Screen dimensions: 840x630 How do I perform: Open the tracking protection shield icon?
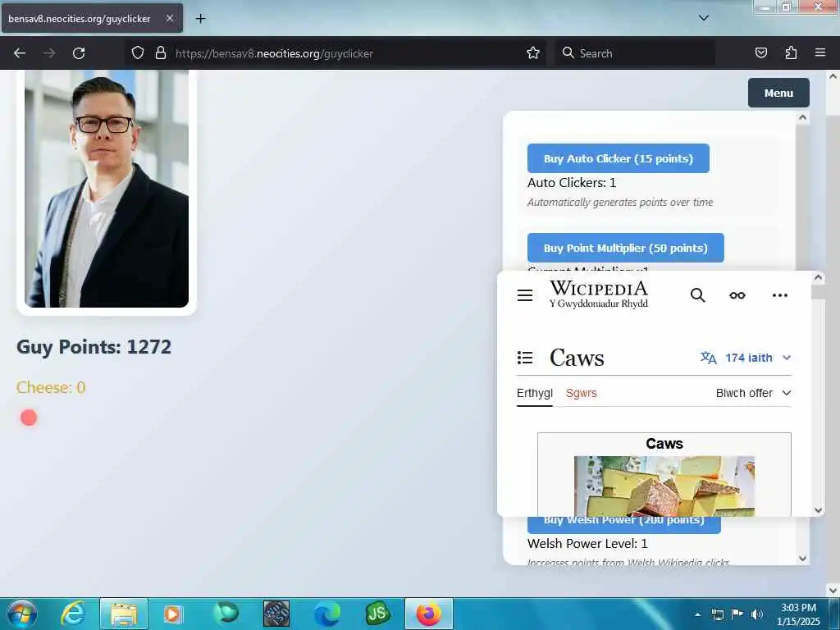click(x=138, y=53)
